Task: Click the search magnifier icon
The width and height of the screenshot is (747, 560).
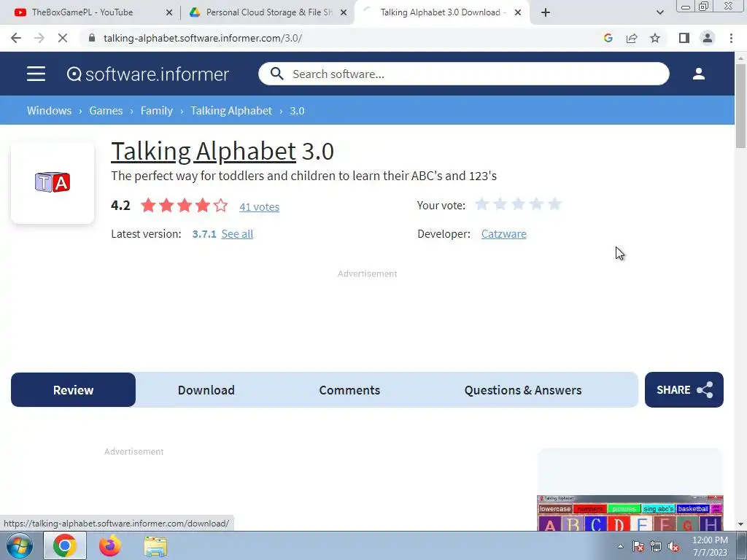Action: (x=276, y=74)
